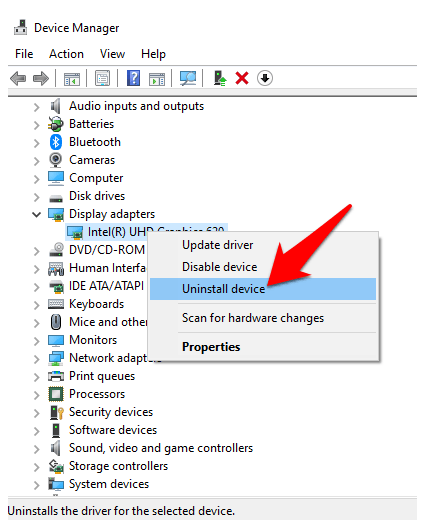Click the Disk drives icon

pyautogui.click(x=56, y=198)
